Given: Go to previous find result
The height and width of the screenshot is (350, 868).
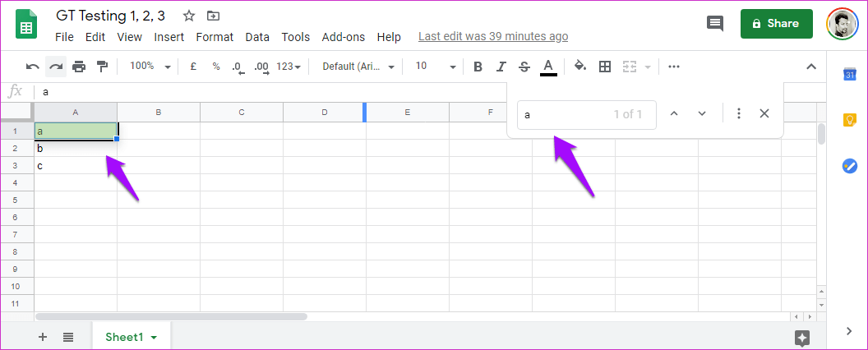Looking at the screenshot, I should (674, 113).
